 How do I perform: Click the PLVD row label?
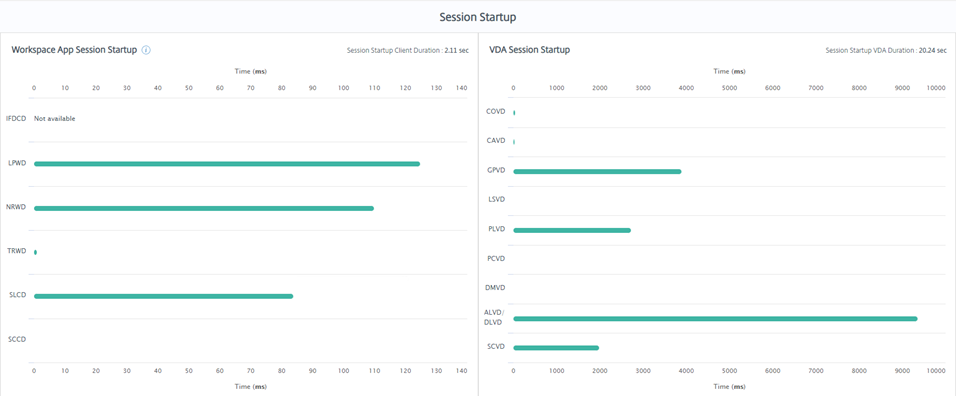pyautogui.click(x=496, y=229)
